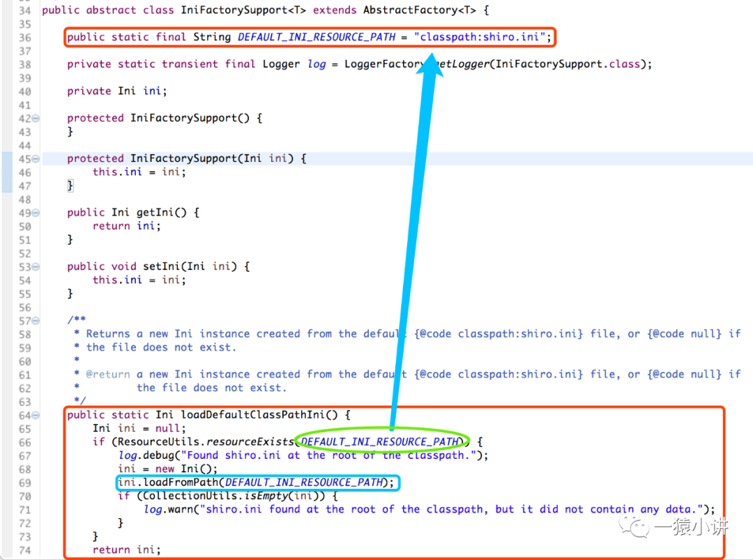Click loadDefaultClassPathIni() method name on line 64
Viewport: 753px width, 560px height.
pos(259,414)
